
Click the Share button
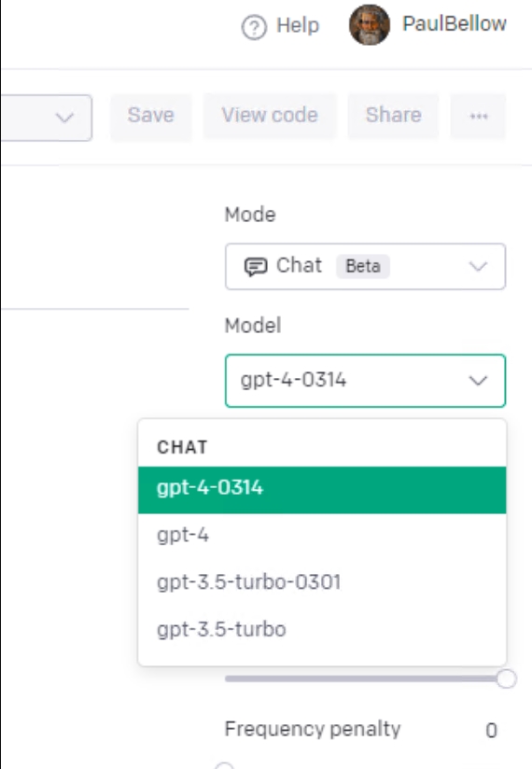pos(393,116)
